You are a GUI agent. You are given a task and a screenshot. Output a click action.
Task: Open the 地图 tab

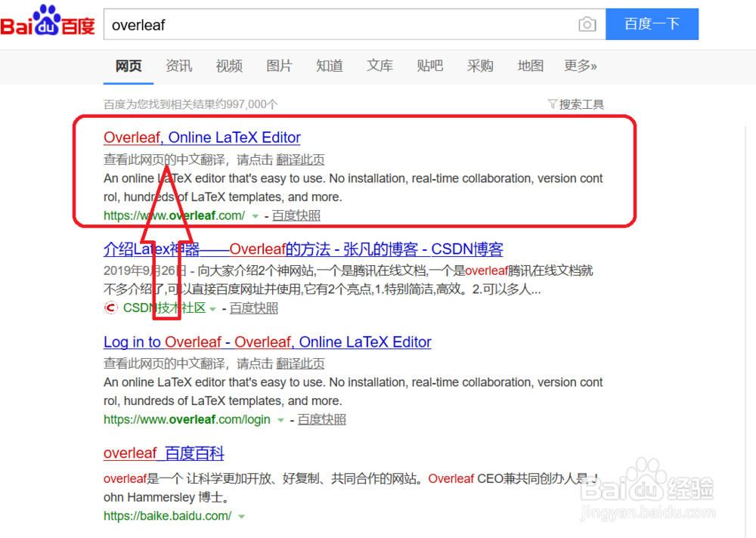tap(531, 66)
